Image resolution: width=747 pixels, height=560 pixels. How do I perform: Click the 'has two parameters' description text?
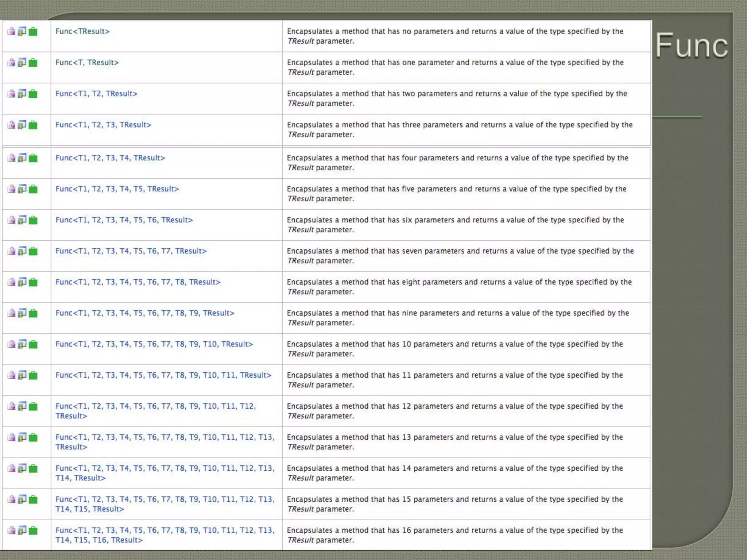[x=457, y=98]
